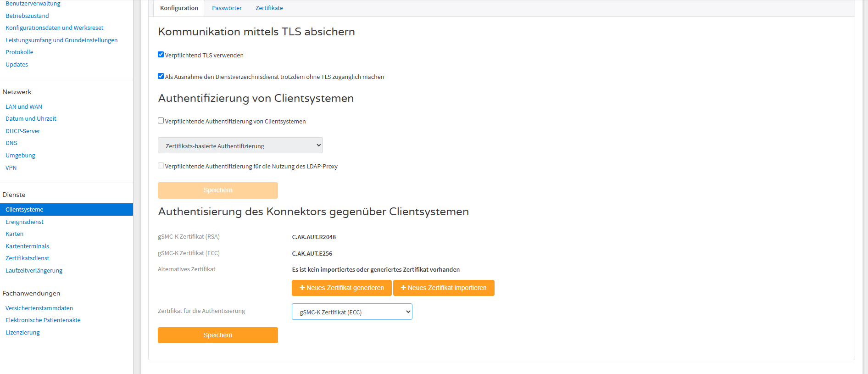This screenshot has height=374, width=868.
Task: Go to Kartenterminals in sidebar
Action: click(x=27, y=246)
